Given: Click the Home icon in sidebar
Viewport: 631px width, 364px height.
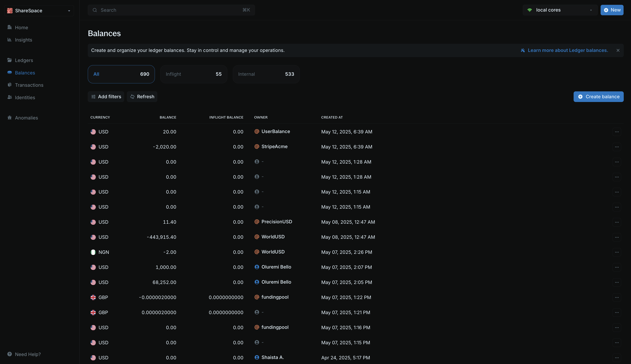Looking at the screenshot, I should coord(10,27).
